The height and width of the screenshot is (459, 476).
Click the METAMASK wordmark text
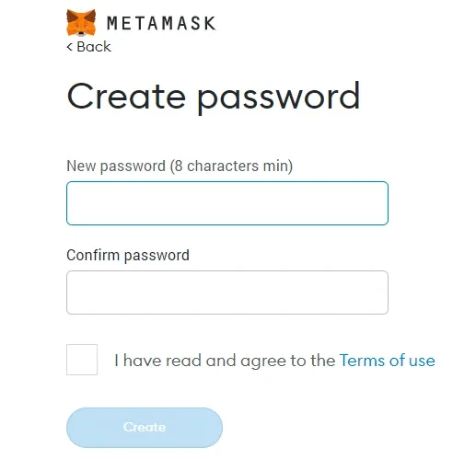161,23
